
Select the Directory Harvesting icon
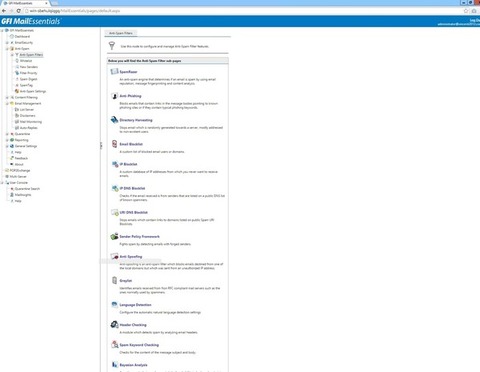[114, 120]
